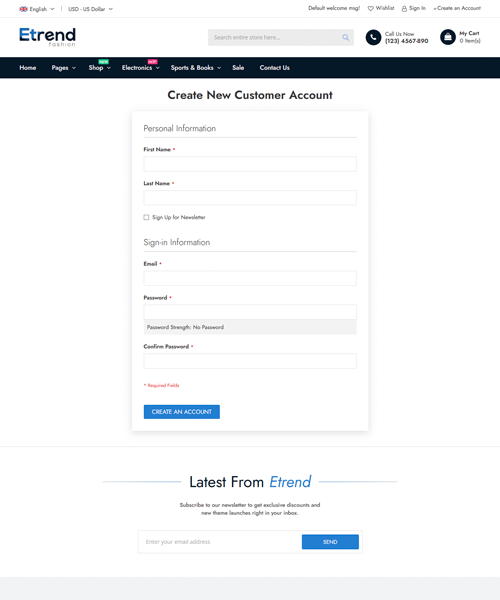Image resolution: width=500 pixels, height=600 pixels.
Task: Focus the First Name input field
Action: [x=250, y=164]
